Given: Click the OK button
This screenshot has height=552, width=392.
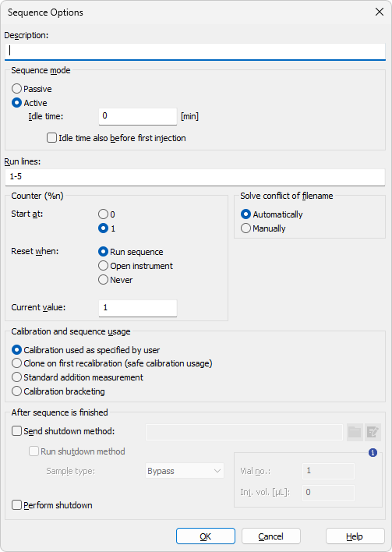Looking at the screenshot, I should click(206, 536).
